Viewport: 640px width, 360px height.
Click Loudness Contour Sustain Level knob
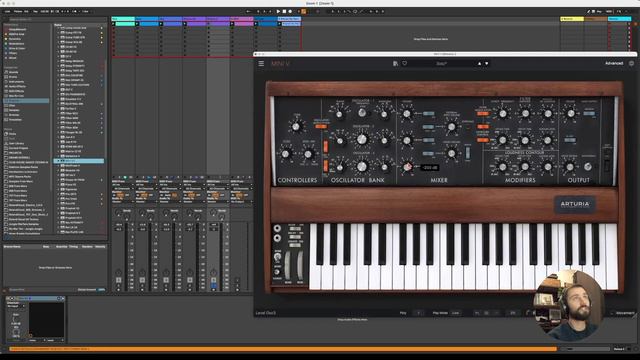pyautogui.click(x=548, y=167)
